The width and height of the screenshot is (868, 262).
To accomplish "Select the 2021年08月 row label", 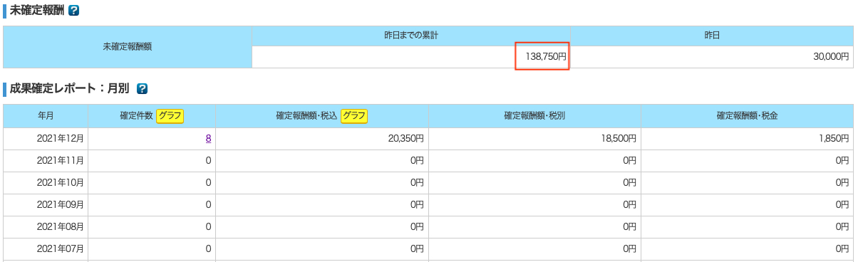I will 61,227.
